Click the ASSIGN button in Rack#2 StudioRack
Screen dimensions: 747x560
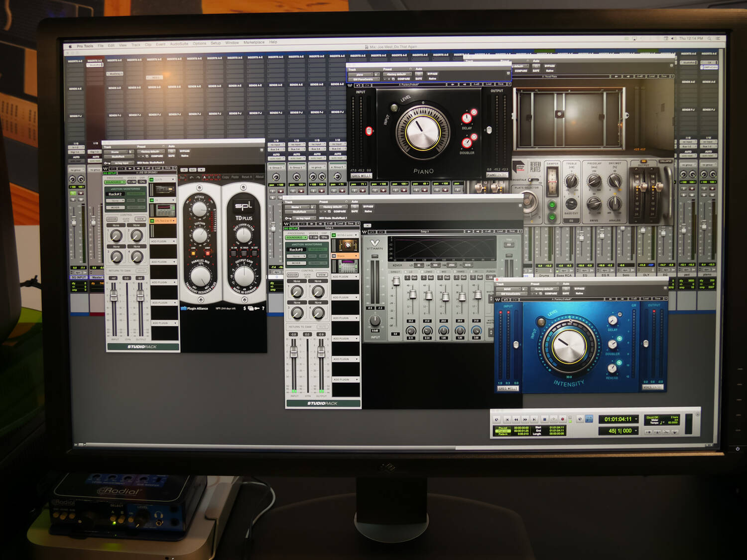(112, 219)
